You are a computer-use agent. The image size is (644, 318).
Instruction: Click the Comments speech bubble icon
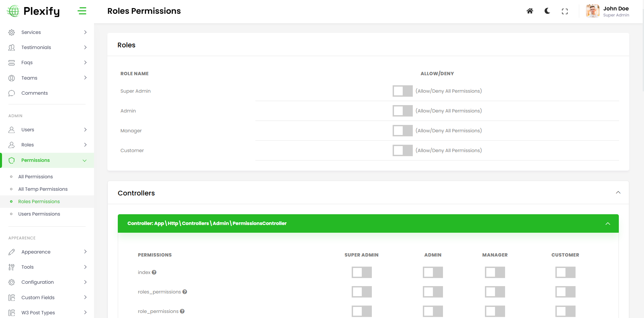12,93
